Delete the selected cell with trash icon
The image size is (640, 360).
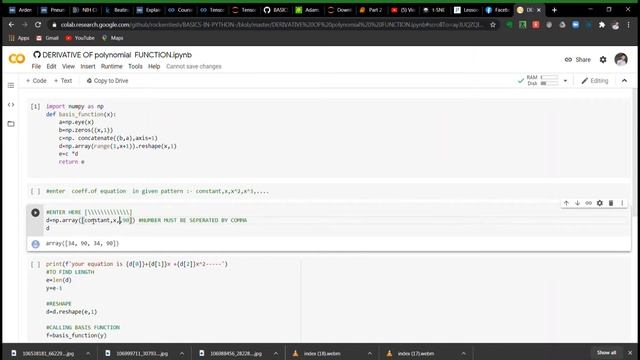click(x=611, y=203)
